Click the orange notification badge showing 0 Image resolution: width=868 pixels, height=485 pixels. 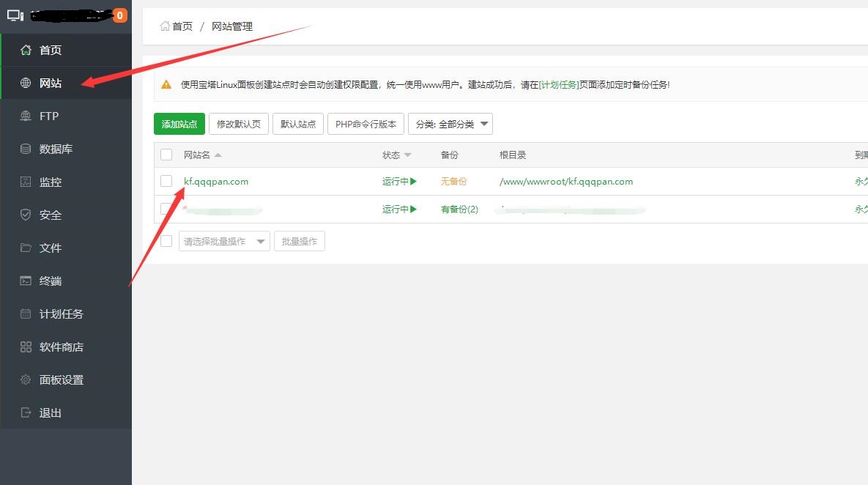coord(119,15)
